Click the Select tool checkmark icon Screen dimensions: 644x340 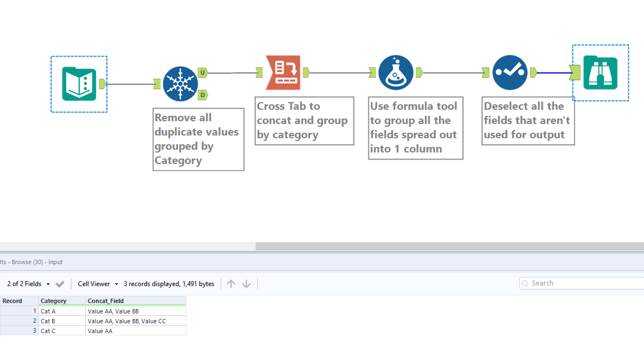[x=510, y=72]
